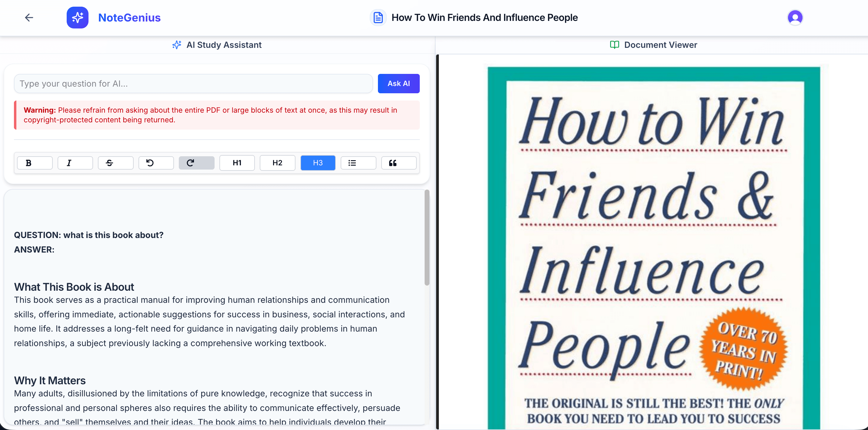Submit the question with Ask AI
The image size is (868, 430).
pos(399,84)
